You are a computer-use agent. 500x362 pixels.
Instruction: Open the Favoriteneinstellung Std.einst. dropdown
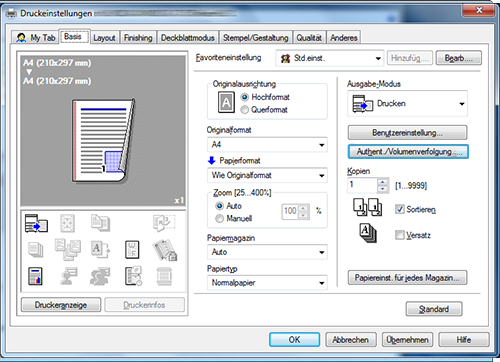(329, 58)
